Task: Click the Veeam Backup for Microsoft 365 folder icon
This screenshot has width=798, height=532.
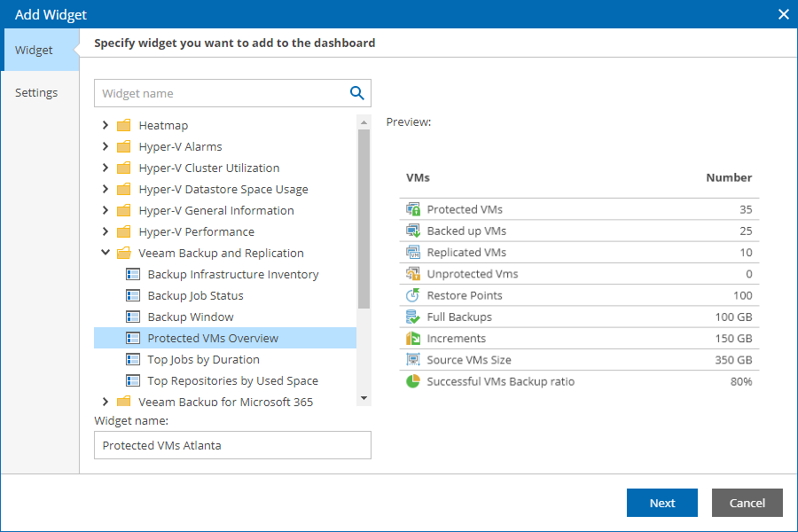Action: coord(123,401)
